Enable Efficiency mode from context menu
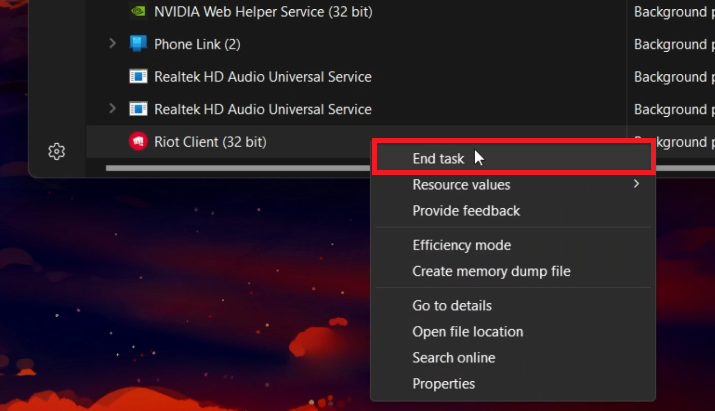 (x=461, y=245)
